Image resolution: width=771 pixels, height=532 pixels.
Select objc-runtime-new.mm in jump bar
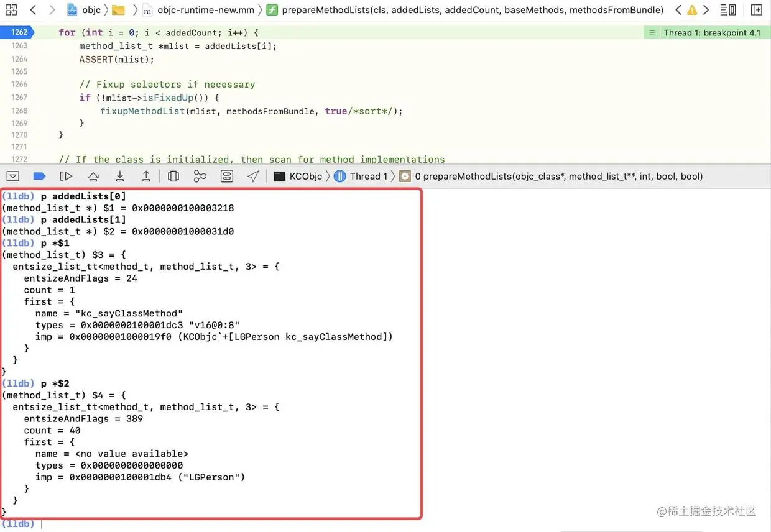[198, 10]
